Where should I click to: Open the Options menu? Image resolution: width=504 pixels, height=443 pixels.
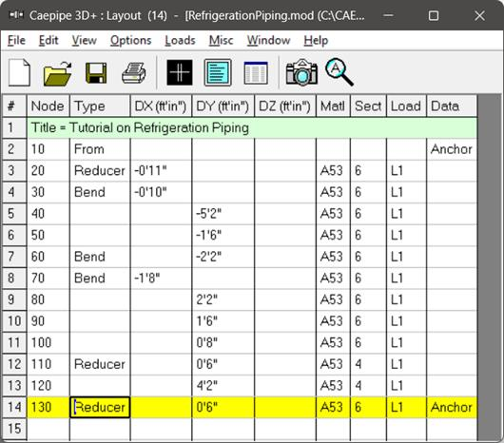[131, 41]
